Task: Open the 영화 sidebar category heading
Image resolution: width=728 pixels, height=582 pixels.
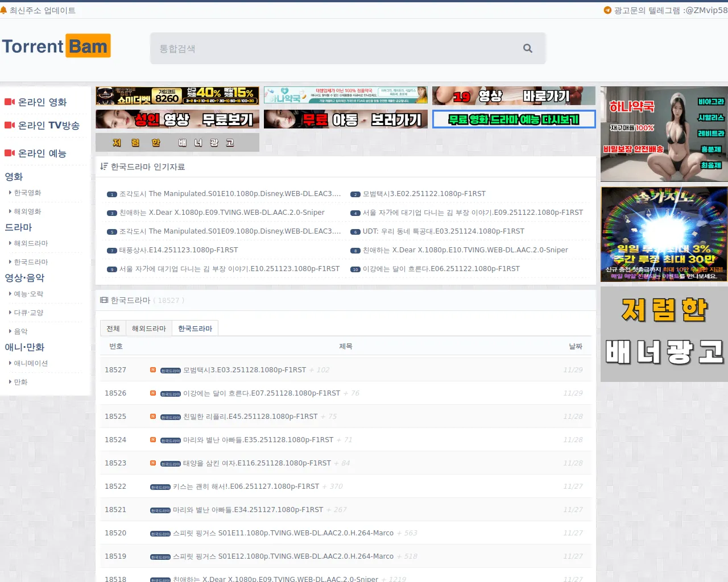Action: click(x=14, y=177)
